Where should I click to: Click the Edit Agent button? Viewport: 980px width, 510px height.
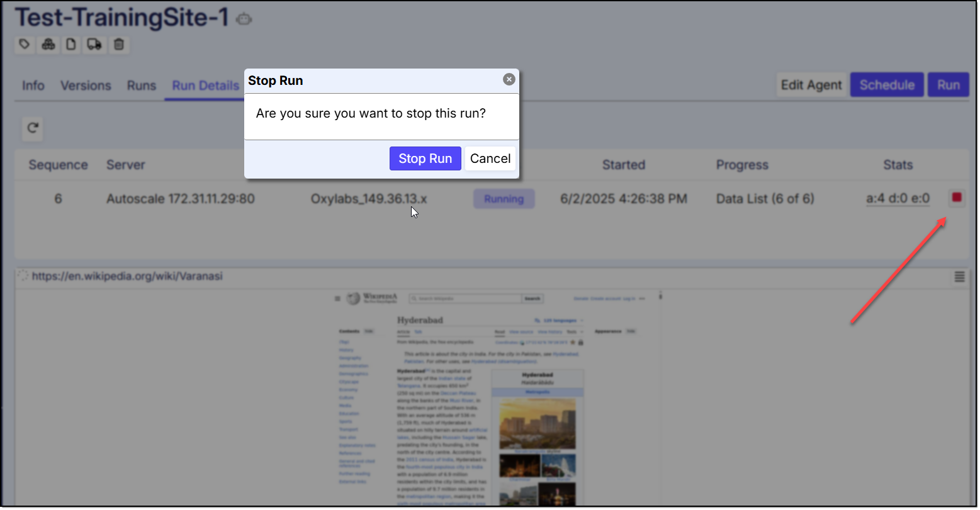[x=811, y=85]
